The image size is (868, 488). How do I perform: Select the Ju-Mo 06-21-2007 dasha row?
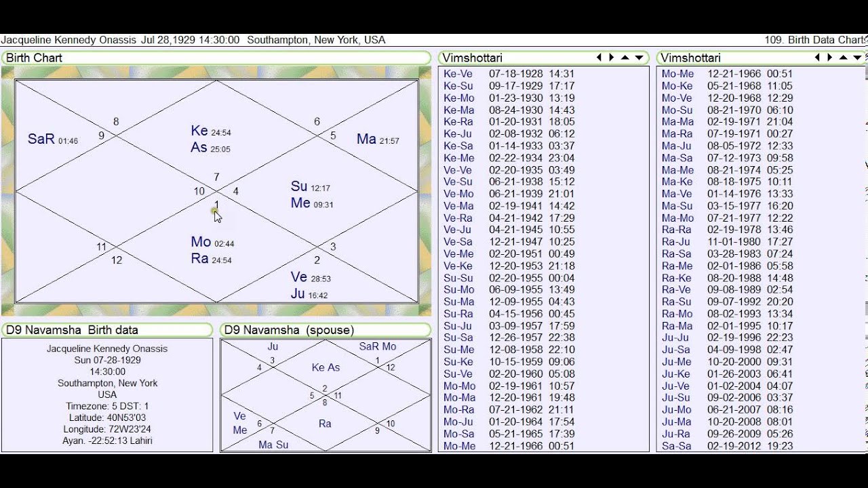(728, 410)
